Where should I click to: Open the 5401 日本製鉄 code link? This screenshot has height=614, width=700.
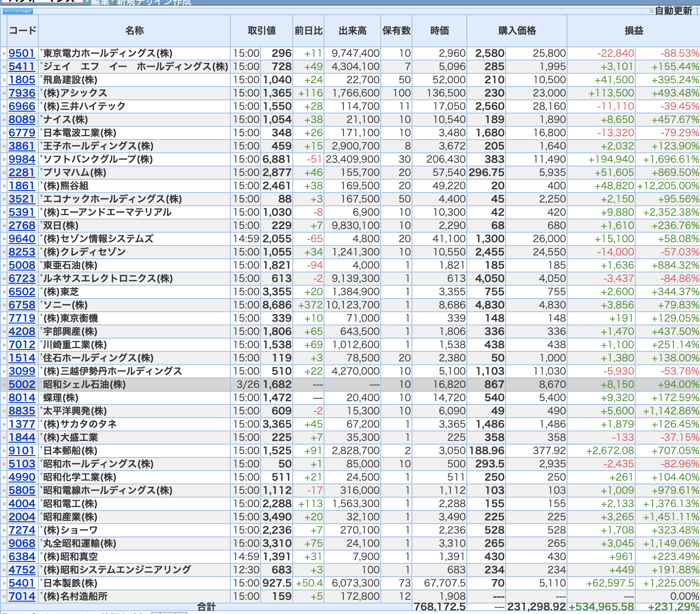tap(22, 583)
